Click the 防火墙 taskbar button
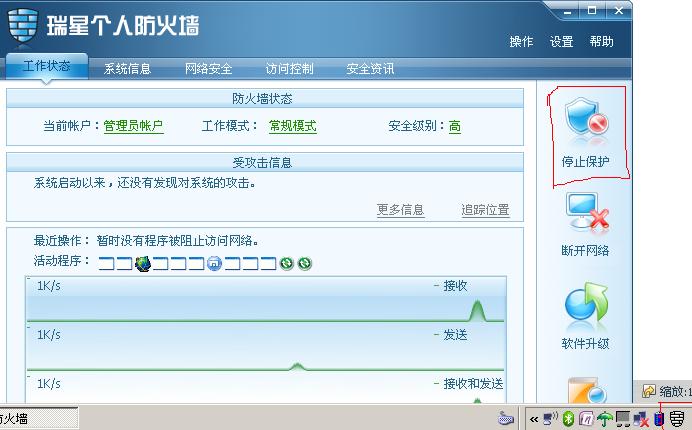 [x=39, y=418]
